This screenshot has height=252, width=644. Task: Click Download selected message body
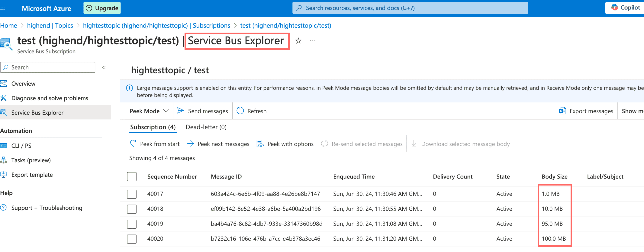tap(460, 144)
